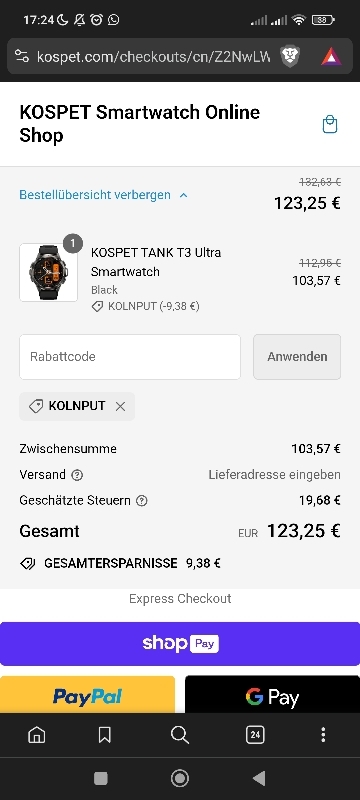This screenshot has height=800, width=360.
Task: Show help icon next to Versand
Action: coord(77,475)
